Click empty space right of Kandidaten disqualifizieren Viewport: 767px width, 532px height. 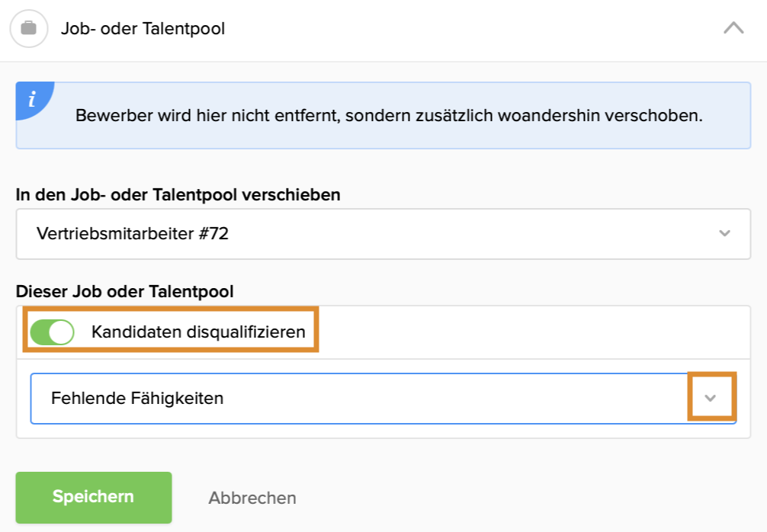click(x=534, y=332)
